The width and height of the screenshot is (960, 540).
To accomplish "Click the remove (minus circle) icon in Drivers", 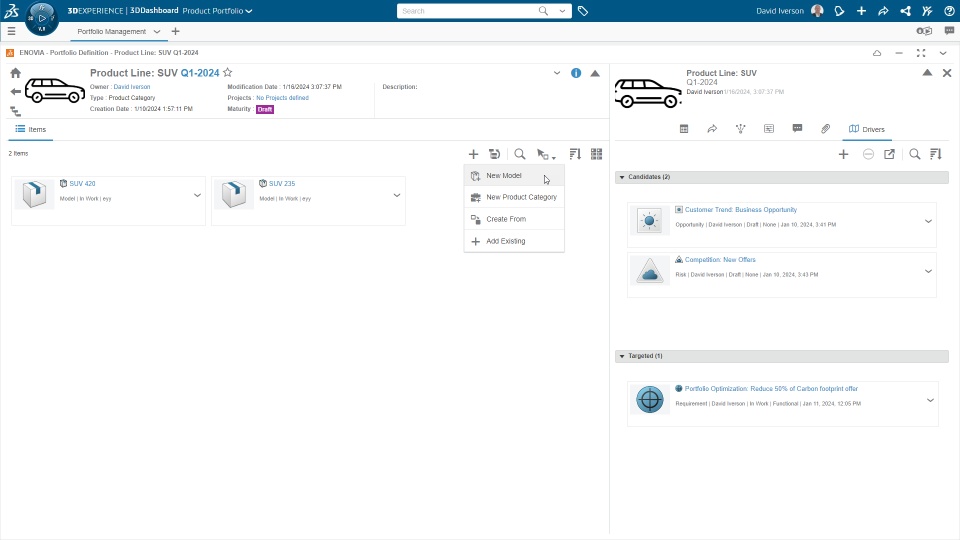I will click(868, 154).
